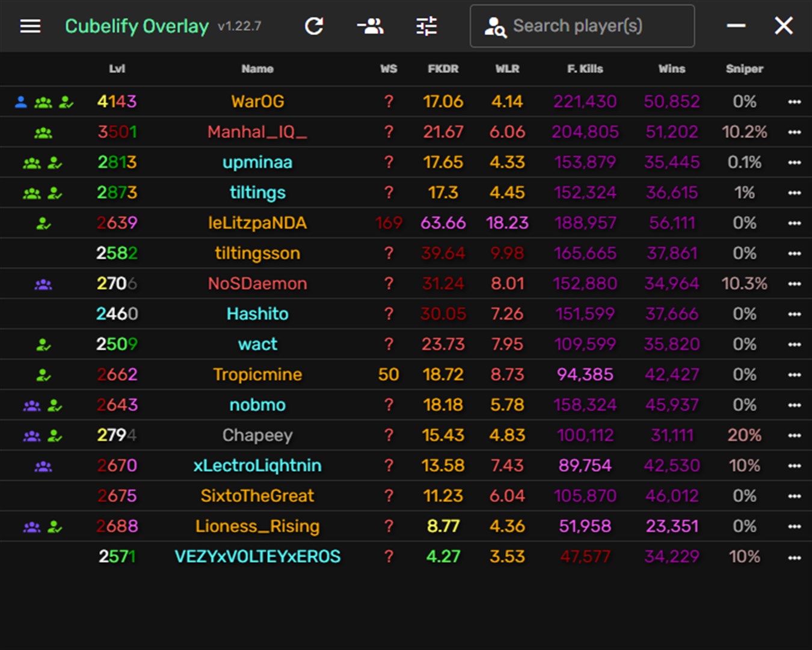Open more options for tiltingsson
The image size is (812, 650).
click(794, 253)
